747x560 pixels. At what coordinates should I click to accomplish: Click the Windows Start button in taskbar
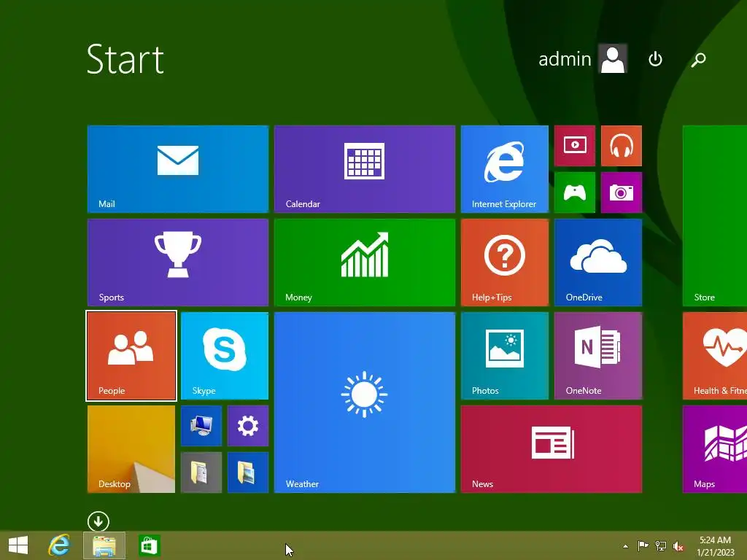click(x=18, y=545)
